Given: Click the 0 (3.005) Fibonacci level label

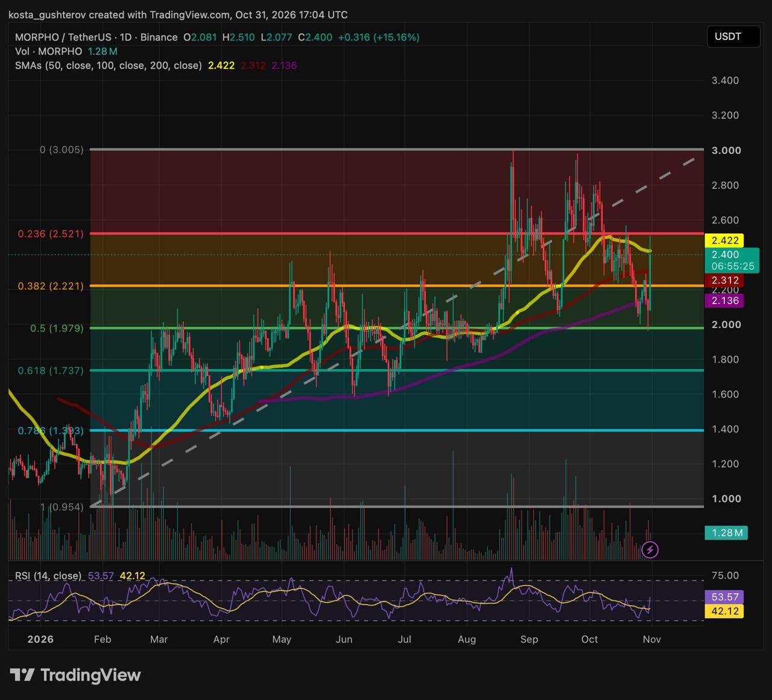Looking at the screenshot, I should pos(62,150).
